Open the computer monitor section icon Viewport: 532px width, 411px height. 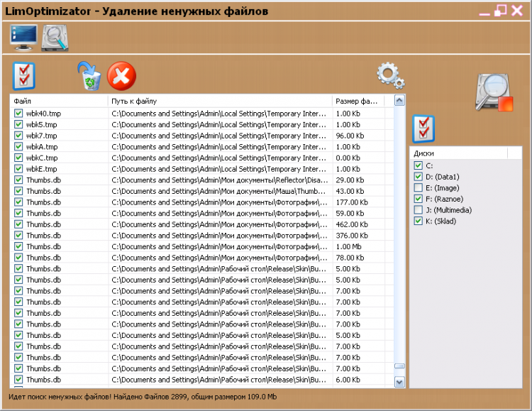coord(23,38)
